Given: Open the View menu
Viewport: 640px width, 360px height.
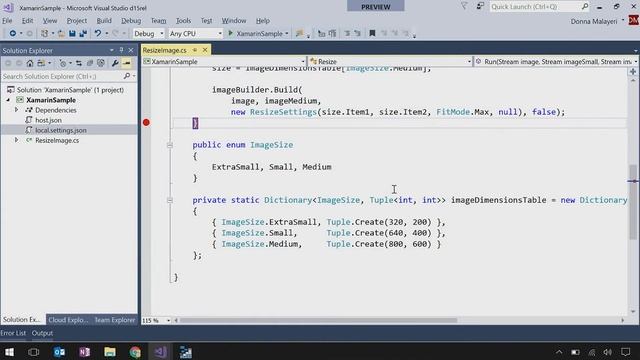Looking at the screenshot, I should tap(50, 20).
